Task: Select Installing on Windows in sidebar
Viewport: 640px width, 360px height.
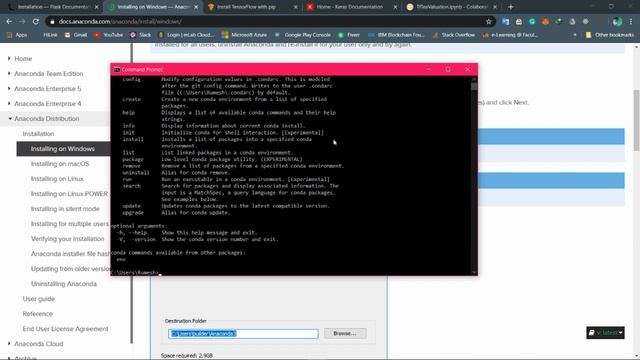Action: 63,149
